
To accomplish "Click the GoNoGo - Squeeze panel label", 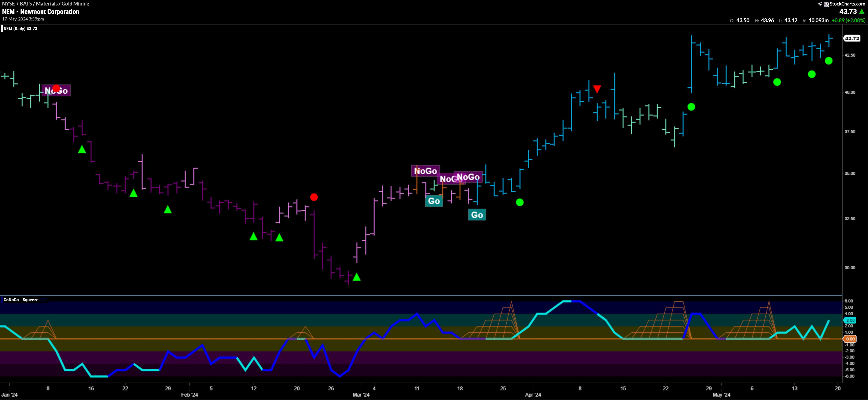I will [21, 300].
